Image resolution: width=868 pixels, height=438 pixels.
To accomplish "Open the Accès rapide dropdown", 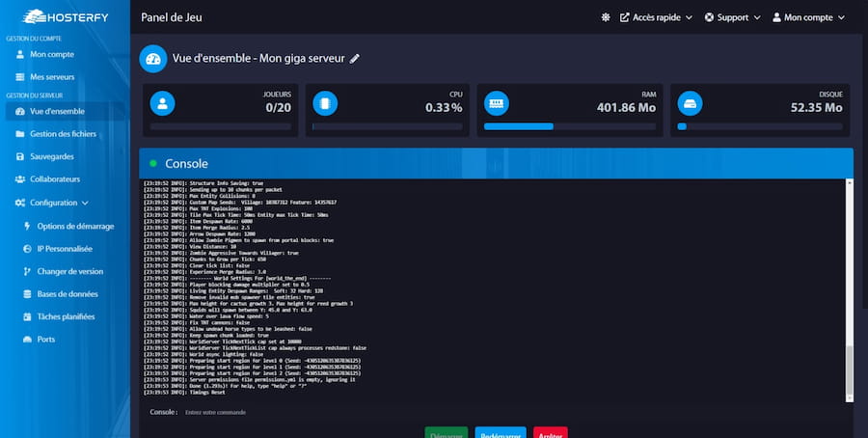I will tap(656, 17).
